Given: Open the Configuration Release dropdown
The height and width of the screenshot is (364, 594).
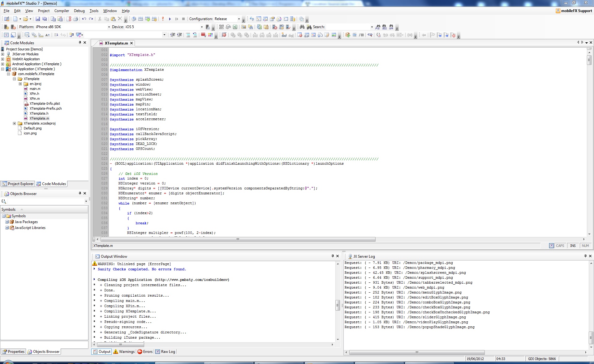Looking at the screenshot, I should click(x=239, y=19).
